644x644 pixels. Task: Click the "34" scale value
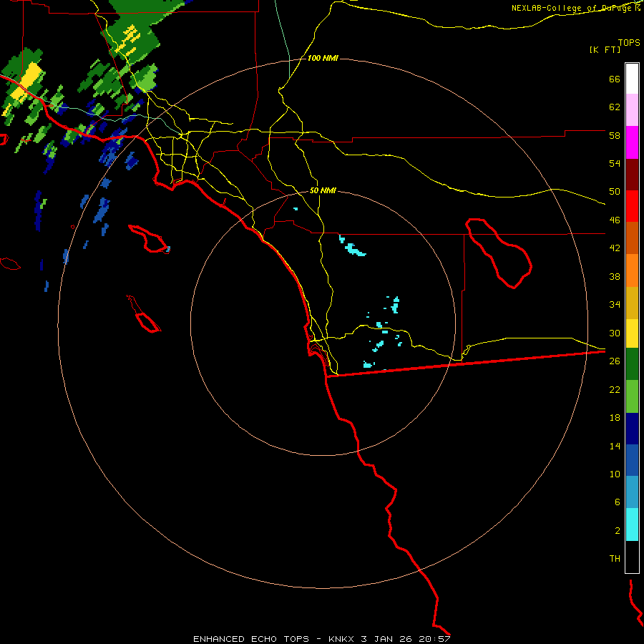[615, 305]
